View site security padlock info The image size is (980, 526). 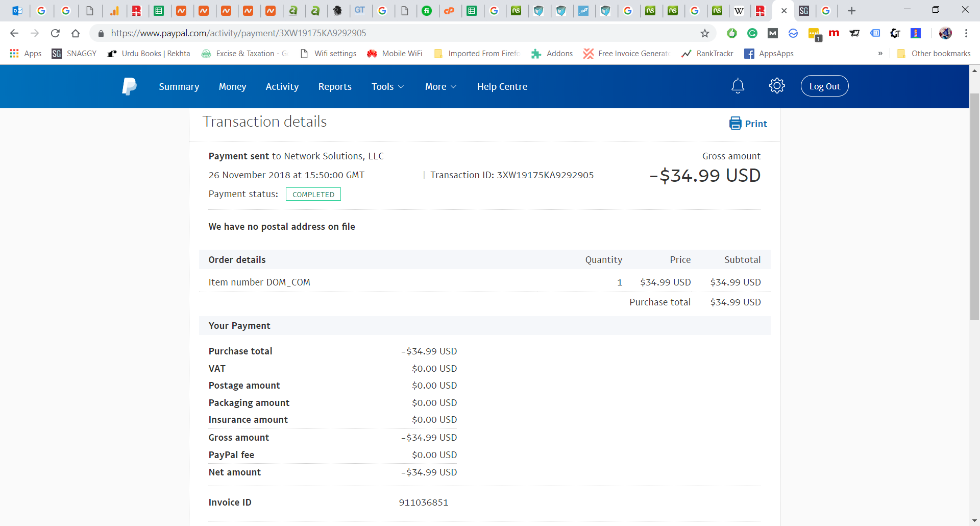pos(101,33)
